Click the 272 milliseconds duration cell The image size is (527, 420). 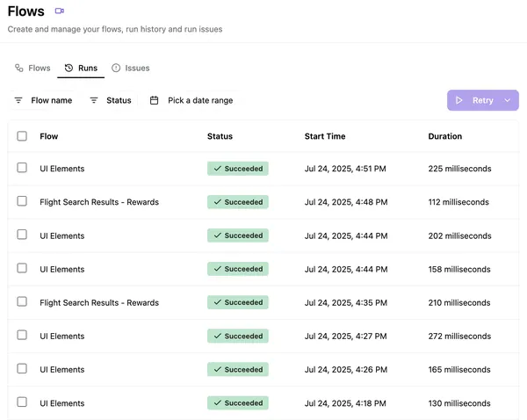(459, 337)
